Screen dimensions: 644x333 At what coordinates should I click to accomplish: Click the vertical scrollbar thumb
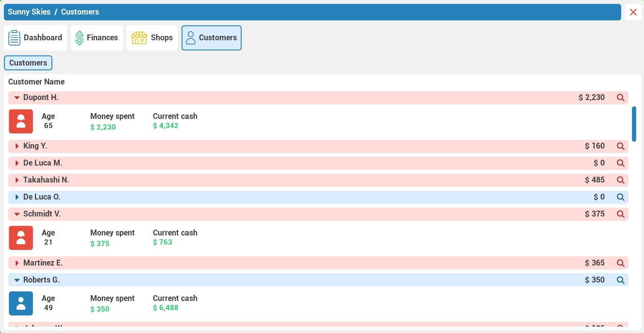point(634,124)
